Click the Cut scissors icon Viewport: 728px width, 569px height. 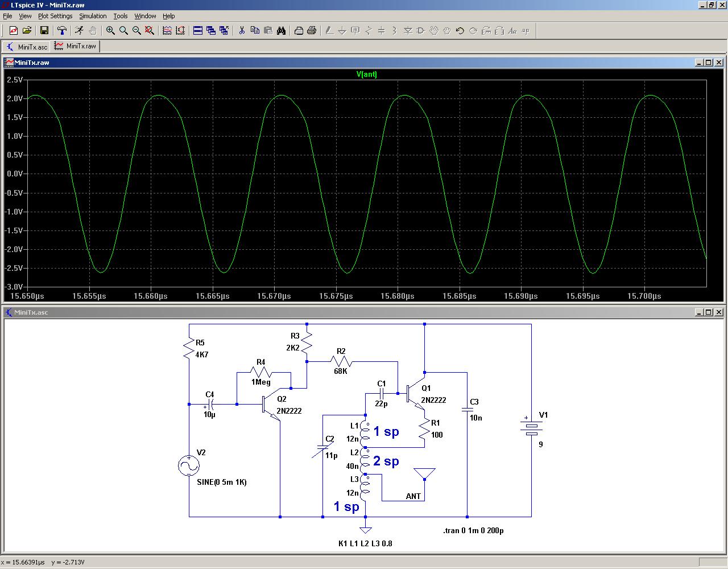[x=242, y=31]
